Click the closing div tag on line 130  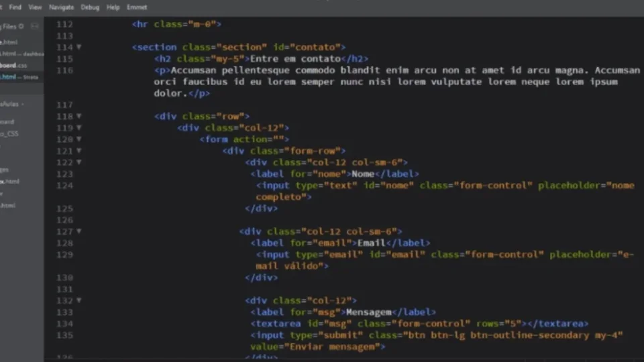[x=261, y=278]
